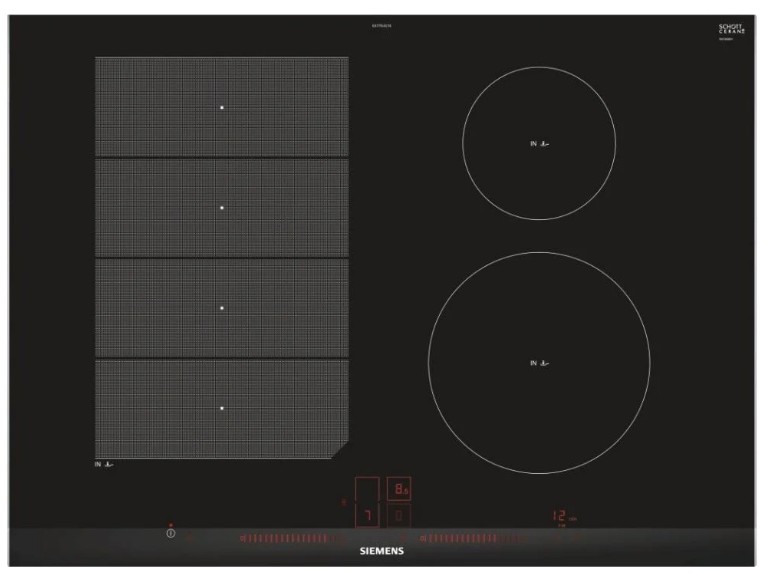Tap the main power on/off symbol
Viewport: 770px width, 574px height.
point(170,533)
